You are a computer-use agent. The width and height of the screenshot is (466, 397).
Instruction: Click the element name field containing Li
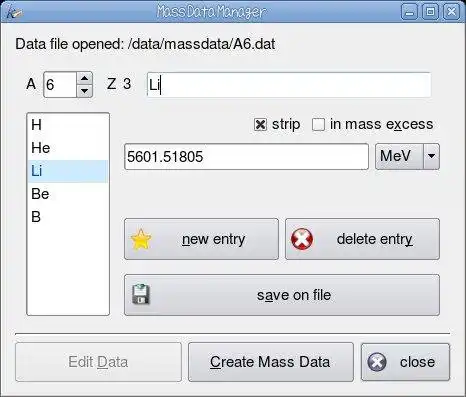pyautogui.click(x=289, y=85)
